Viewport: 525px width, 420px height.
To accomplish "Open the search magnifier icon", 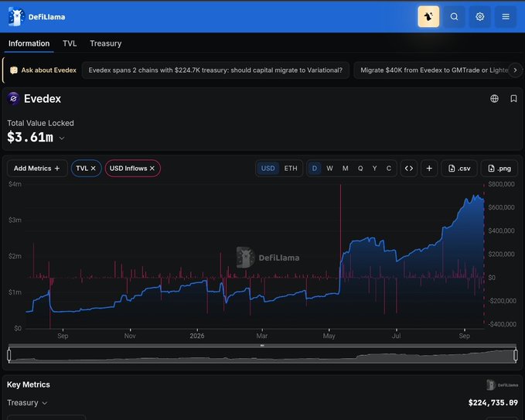I will click(x=454, y=16).
